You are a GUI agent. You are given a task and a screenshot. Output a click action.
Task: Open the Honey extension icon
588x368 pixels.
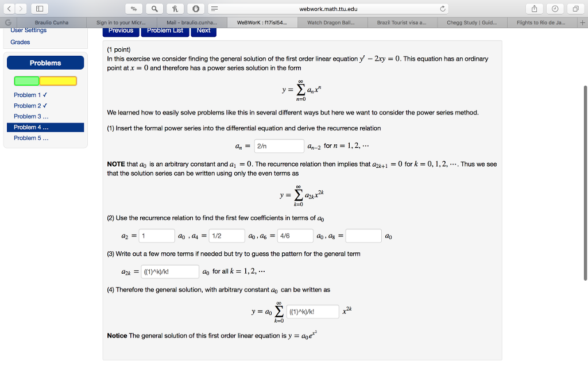(x=175, y=9)
